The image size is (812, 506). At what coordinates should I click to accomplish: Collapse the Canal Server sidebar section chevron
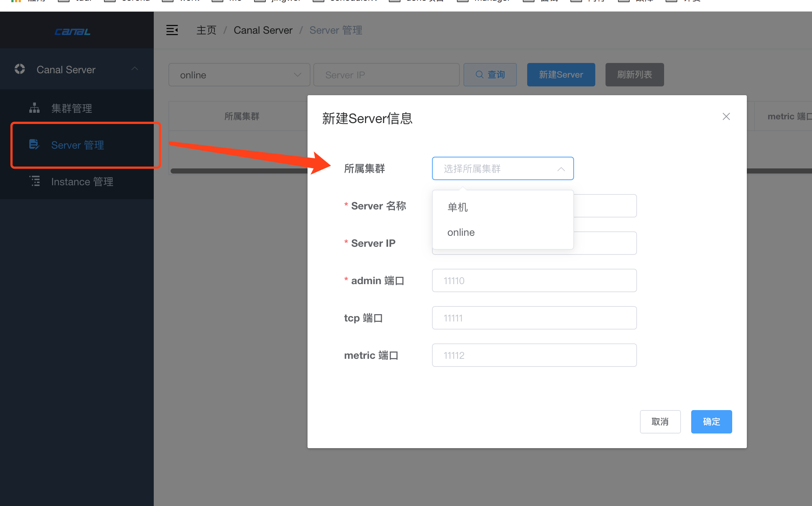[x=134, y=68]
